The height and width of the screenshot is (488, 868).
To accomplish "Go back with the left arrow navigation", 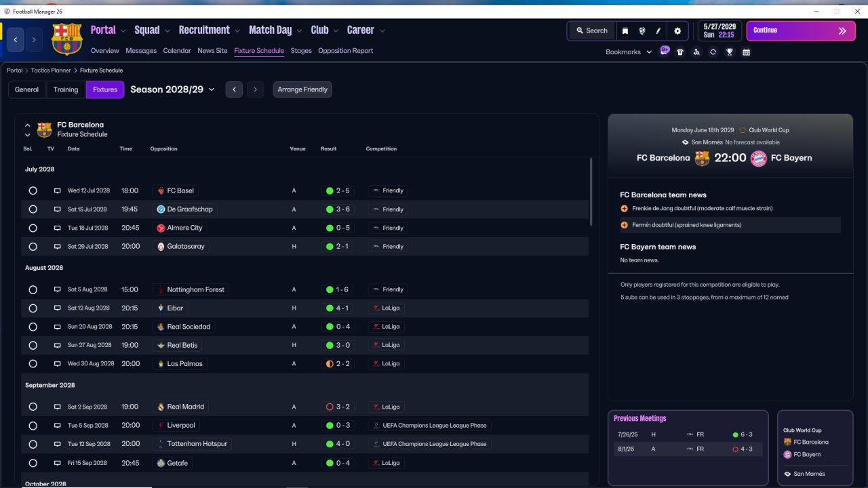I will [x=16, y=40].
